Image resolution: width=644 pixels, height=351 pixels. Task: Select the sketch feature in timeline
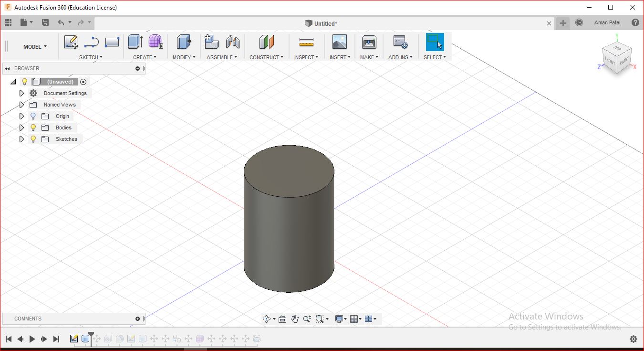(74, 339)
